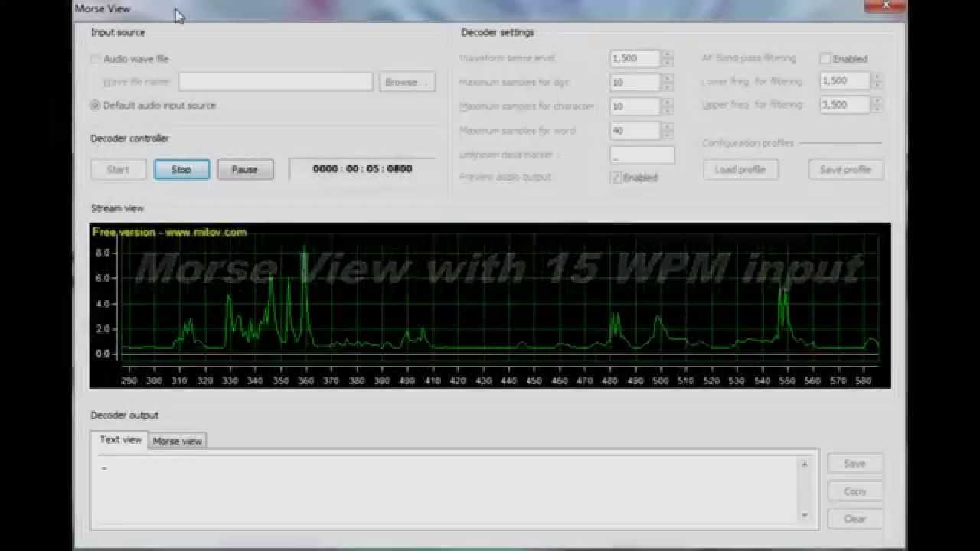Screen dimensions: 980x551
Task: Copy the decoder output with the Copy button
Action: (x=854, y=491)
